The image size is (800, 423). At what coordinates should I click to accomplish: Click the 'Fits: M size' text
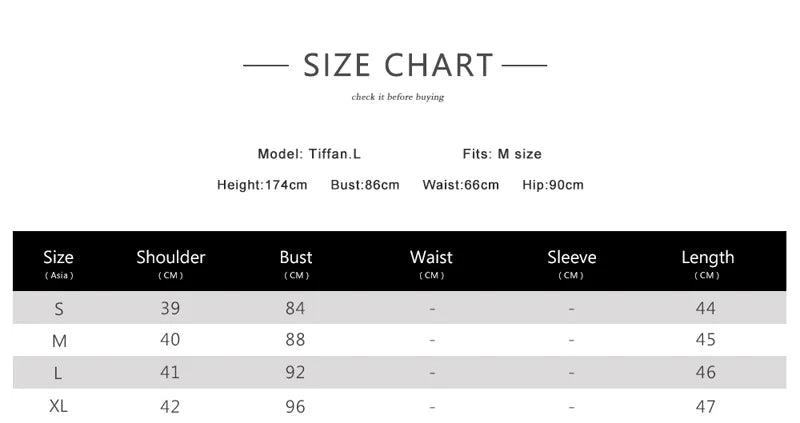tap(502, 154)
